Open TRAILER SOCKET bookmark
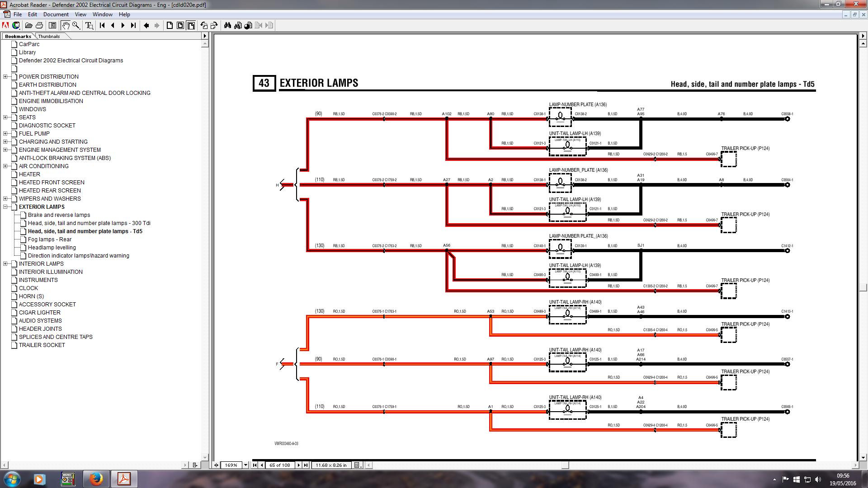Image resolution: width=868 pixels, height=488 pixels. click(x=42, y=345)
